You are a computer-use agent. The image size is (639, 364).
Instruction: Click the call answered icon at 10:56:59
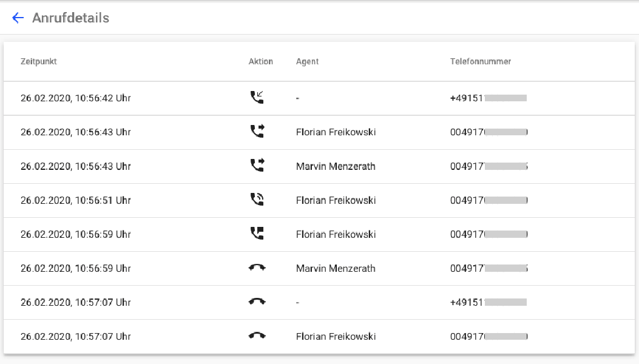pyautogui.click(x=257, y=232)
